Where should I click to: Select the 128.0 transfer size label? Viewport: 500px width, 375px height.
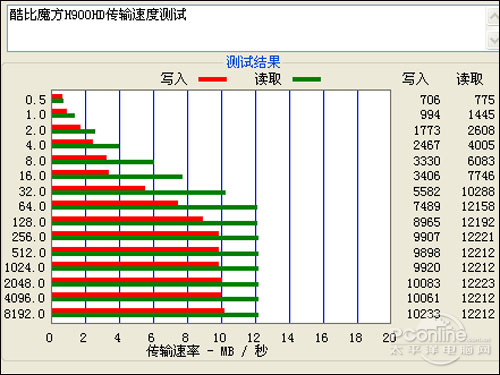(x=29, y=222)
